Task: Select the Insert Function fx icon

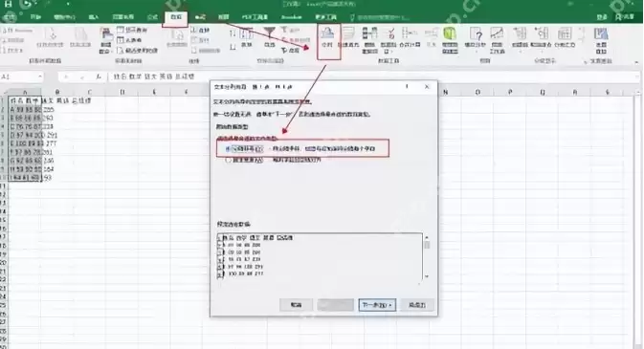Action: click(99, 76)
